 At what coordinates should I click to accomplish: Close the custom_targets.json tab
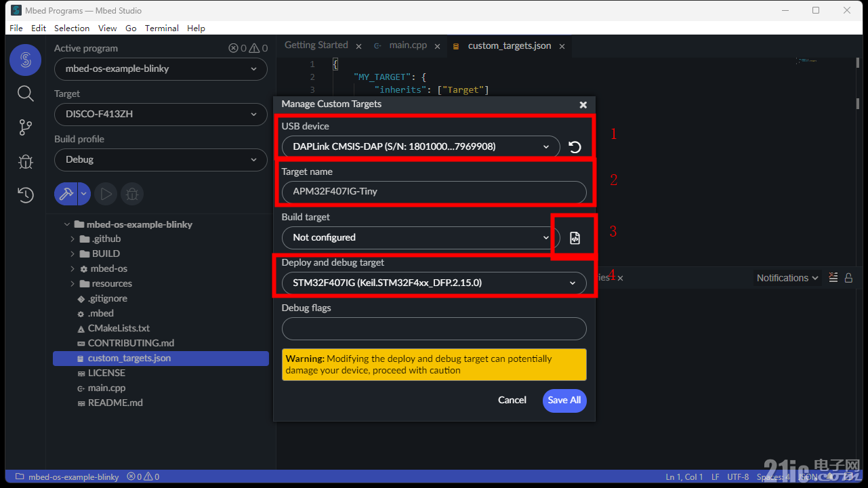tap(562, 46)
